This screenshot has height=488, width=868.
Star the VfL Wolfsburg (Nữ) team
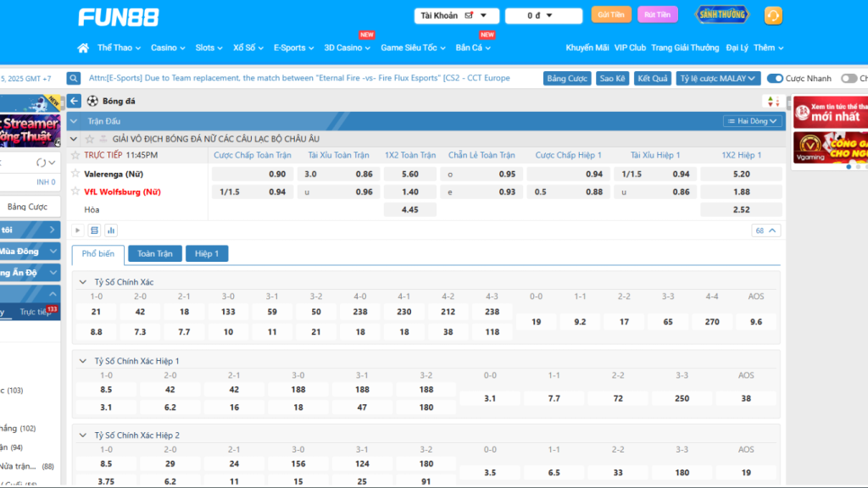(x=75, y=191)
